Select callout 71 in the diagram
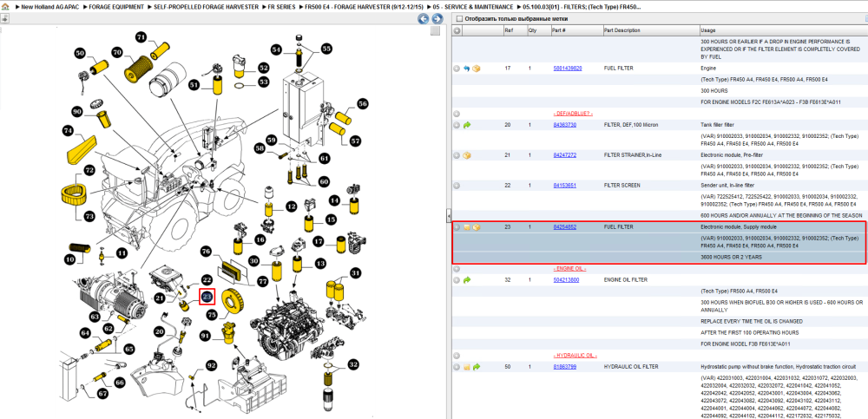The image size is (868, 419). 141,37
